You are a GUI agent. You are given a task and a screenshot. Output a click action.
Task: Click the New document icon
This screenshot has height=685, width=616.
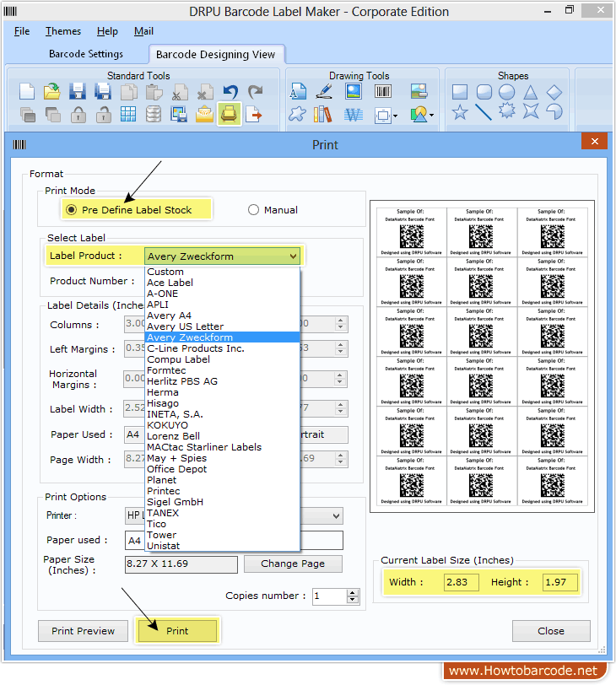(x=27, y=92)
